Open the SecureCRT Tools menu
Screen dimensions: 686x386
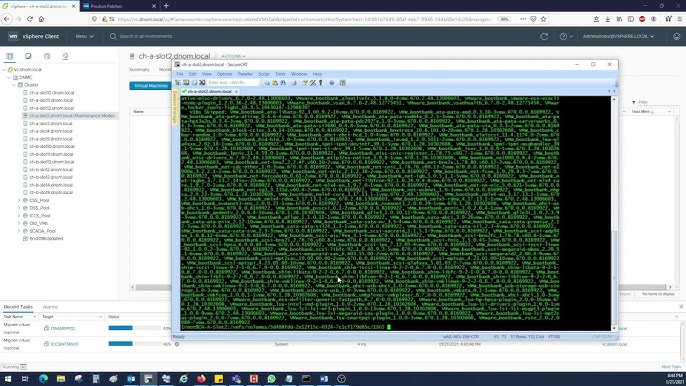tap(280, 74)
